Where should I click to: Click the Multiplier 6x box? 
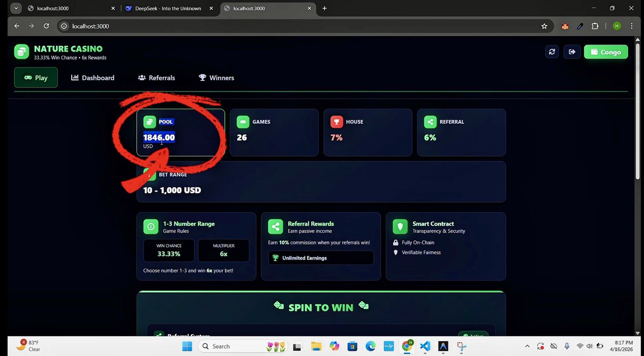223,250
